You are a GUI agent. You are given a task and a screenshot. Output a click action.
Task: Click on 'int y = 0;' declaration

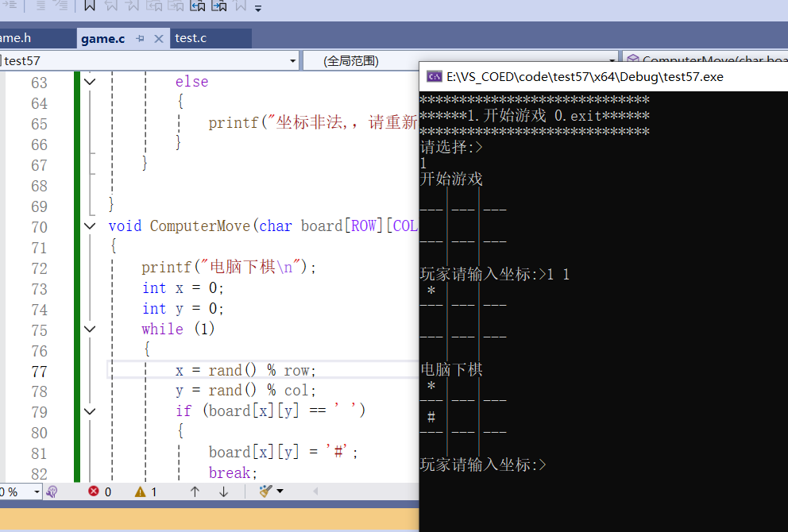point(183,308)
